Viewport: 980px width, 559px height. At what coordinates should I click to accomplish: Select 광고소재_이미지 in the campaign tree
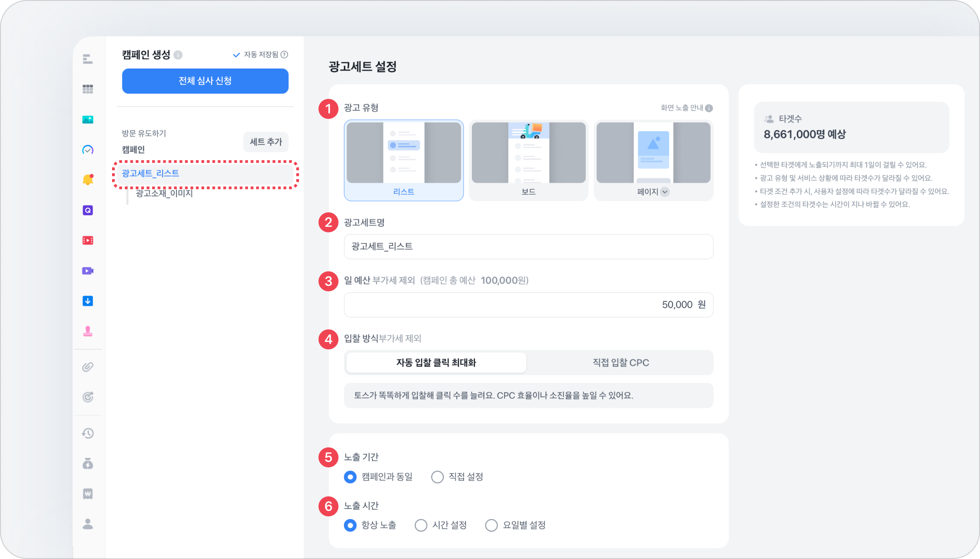coord(164,193)
